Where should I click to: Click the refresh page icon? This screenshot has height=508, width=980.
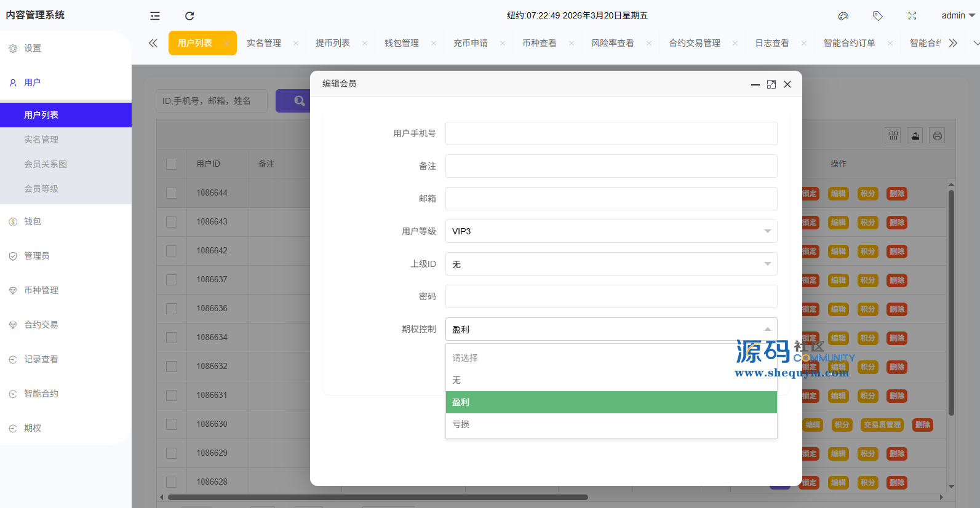pos(189,16)
